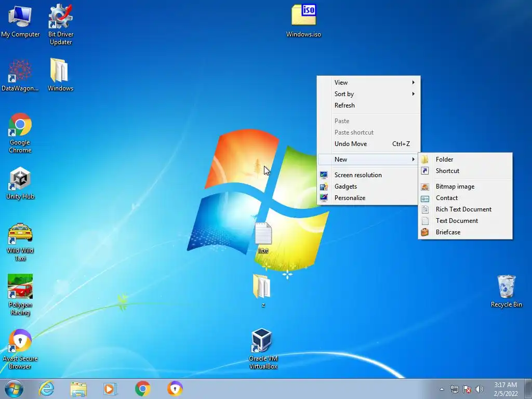The height and width of the screenshot is (399, 532).
Task: Open Windows Explorer from the taskbar
Action: tap(78, 389)
